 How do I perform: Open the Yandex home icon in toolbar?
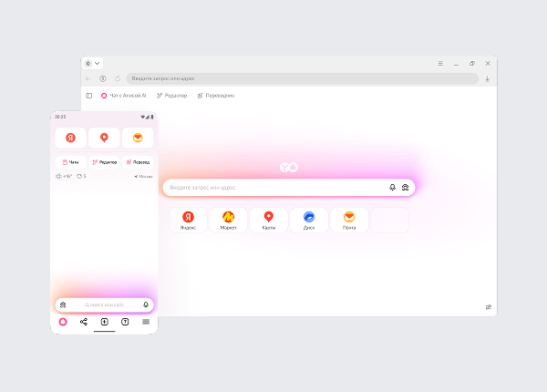click(x=102, y=78)
